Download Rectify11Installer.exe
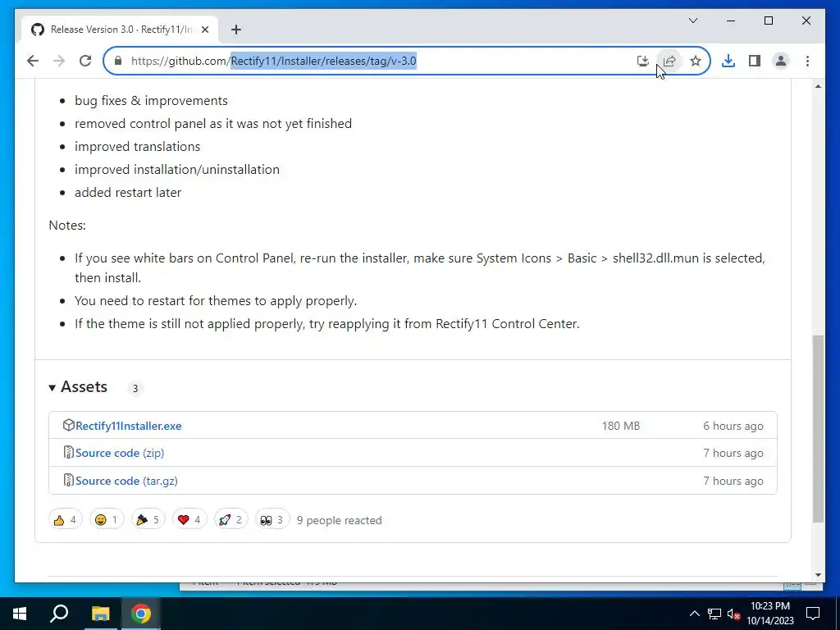The image size is (840, 630). click(129, 426)
